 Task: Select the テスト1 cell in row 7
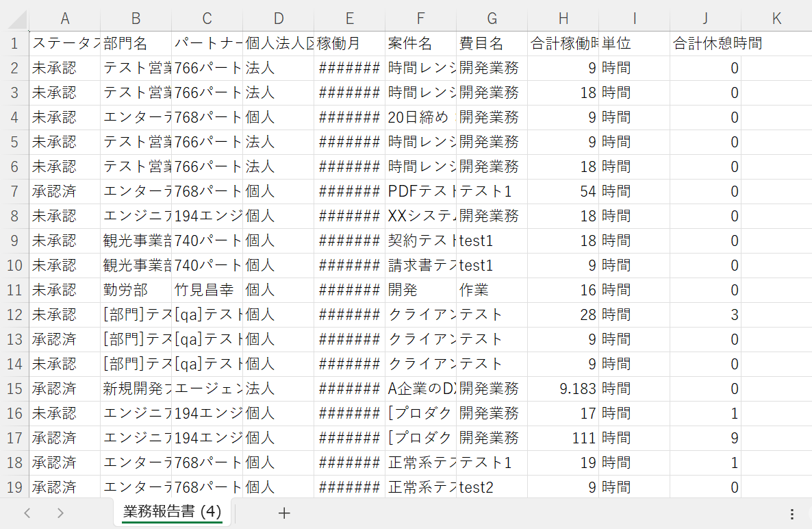pyautogui.click(x=492, y=192)
